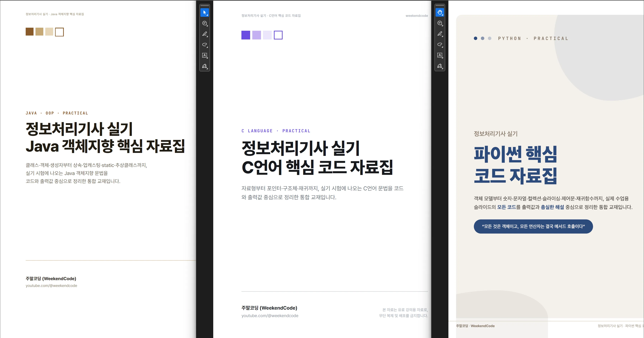Select the arrow selection tool in left toolbar

pyautogui.click(x=205, y=12)
